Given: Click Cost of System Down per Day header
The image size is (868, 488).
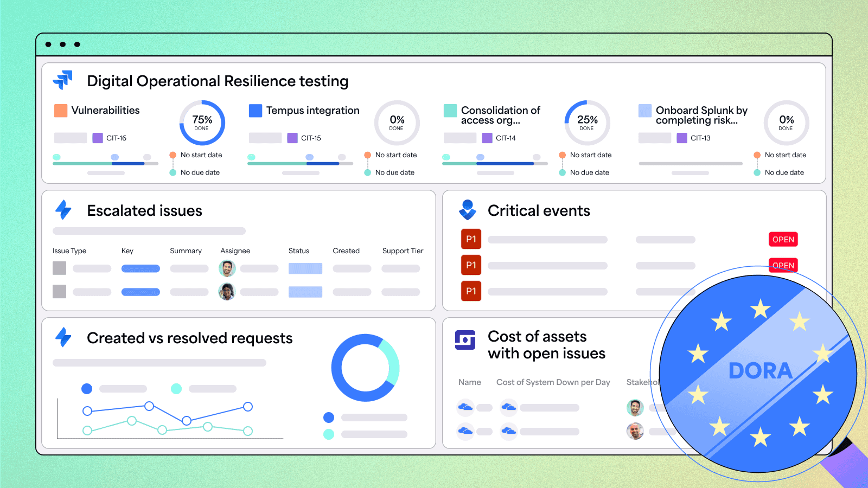Looking at the screenshot, I should tap(553, 382).
